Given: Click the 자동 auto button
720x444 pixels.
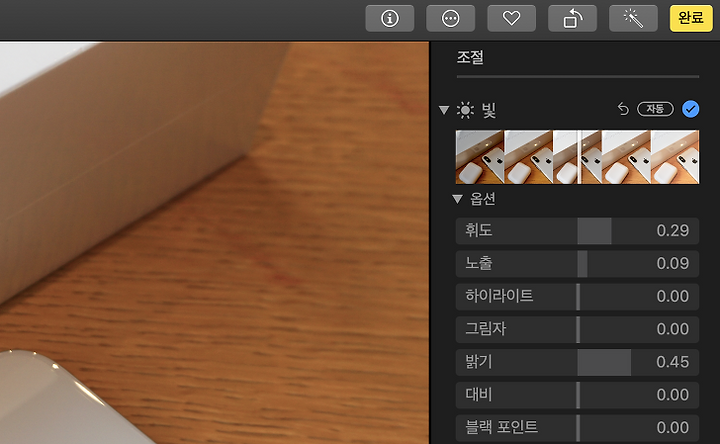Looking at the screenshot, I should coord(655,109).
